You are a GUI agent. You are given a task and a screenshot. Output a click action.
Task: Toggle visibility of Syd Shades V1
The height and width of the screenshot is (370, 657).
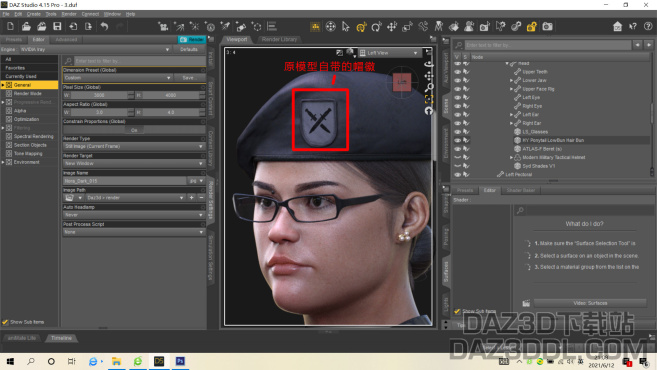(457, 166)
